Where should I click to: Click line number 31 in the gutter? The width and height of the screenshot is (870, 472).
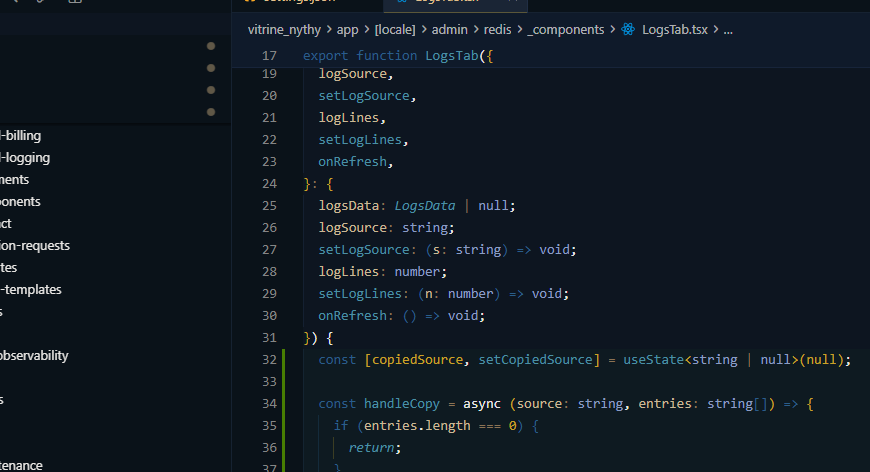click(x=269, y=338)
